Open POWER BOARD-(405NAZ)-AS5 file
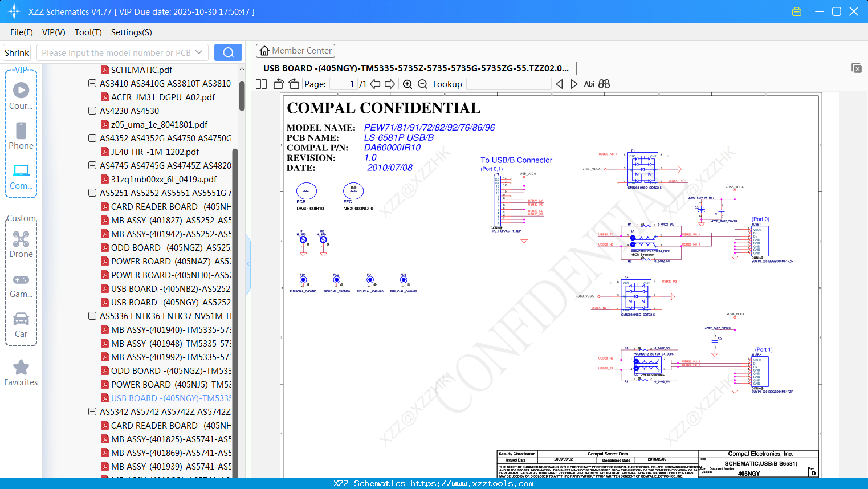Viewport: 868px width, 489px height. click(x=171, y=261)
